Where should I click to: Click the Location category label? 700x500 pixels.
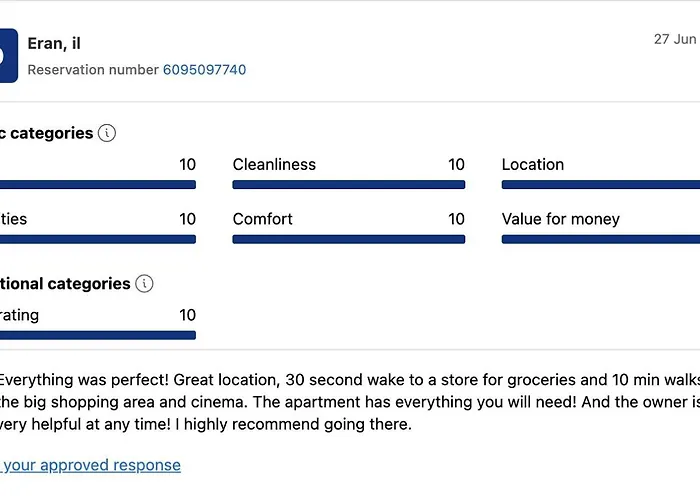[533, 165]
